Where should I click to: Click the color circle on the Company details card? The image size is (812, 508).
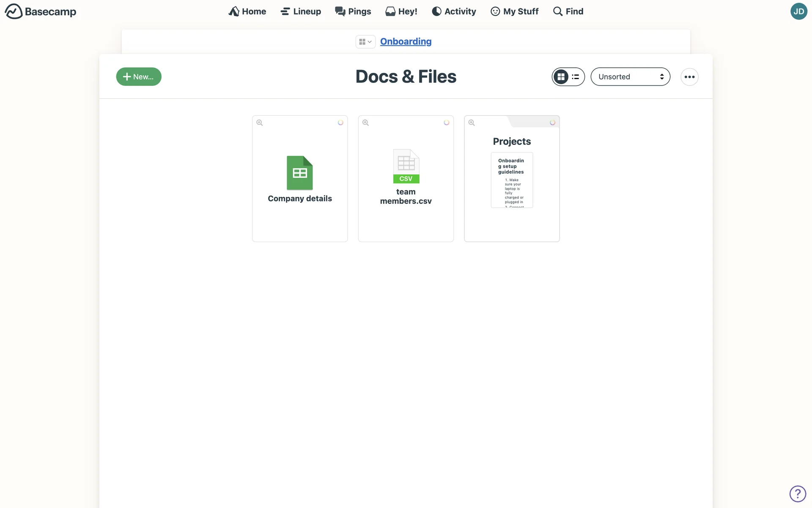[340, 123]
